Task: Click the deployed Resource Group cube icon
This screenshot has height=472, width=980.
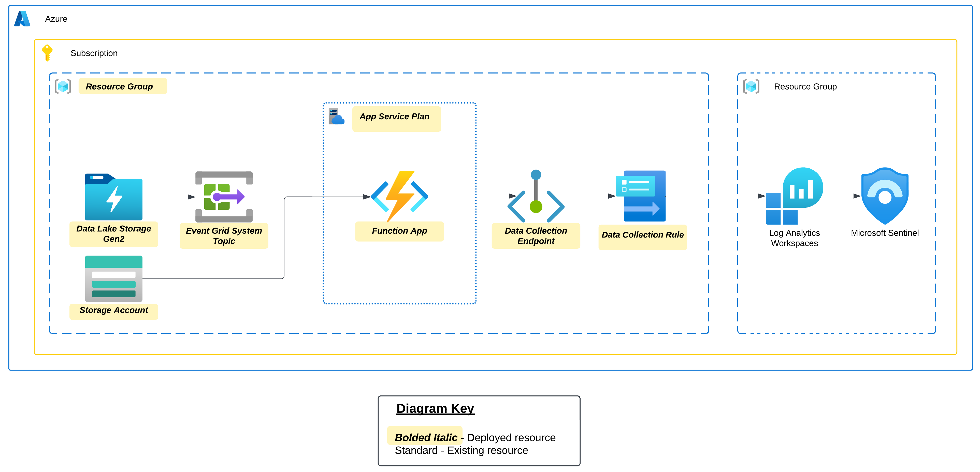Action: 63,86
